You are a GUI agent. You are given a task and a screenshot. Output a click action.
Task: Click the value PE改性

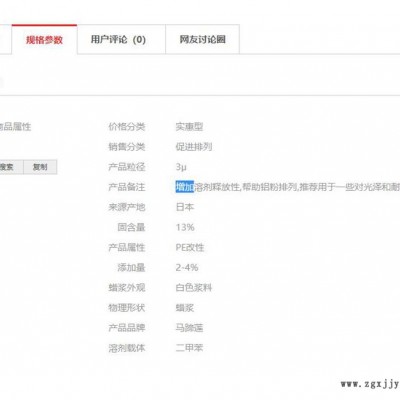click(190, 247)
